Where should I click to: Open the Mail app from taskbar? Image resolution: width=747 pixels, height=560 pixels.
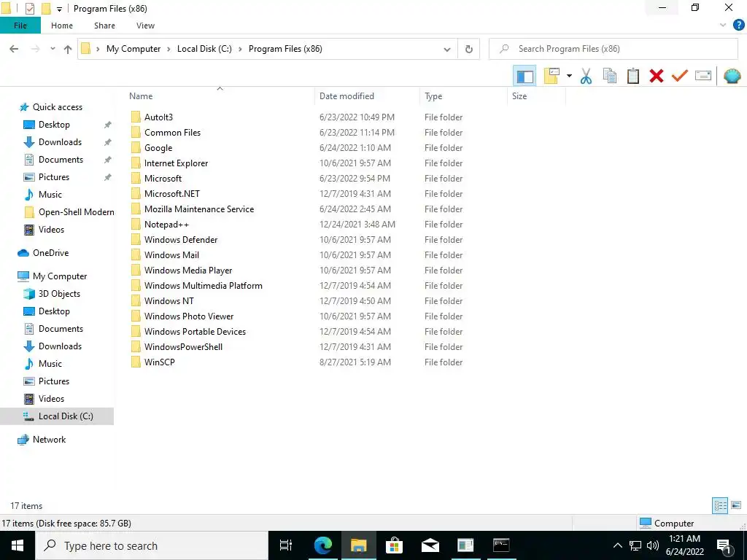pos(430,545)
